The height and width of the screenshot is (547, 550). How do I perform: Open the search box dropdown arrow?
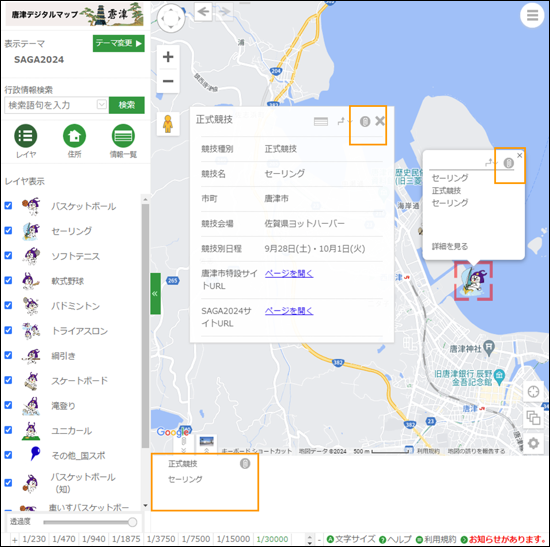click(102, 105)
